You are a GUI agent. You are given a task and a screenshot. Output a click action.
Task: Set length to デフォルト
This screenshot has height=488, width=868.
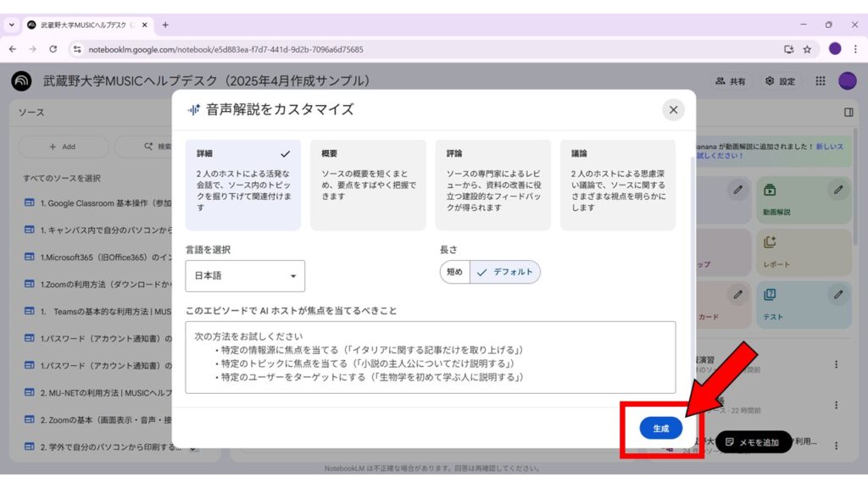pyautogui.click(x=505, y=272)
